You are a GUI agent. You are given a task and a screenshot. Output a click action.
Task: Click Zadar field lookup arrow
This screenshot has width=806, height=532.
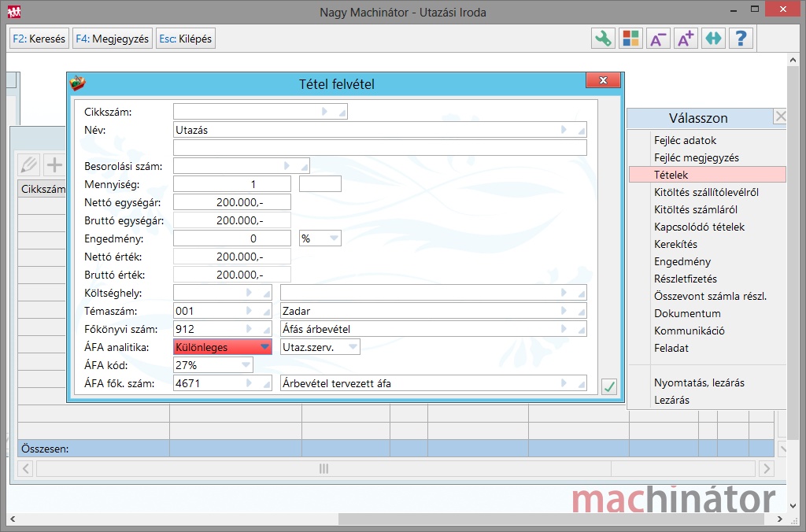(564, 311)
